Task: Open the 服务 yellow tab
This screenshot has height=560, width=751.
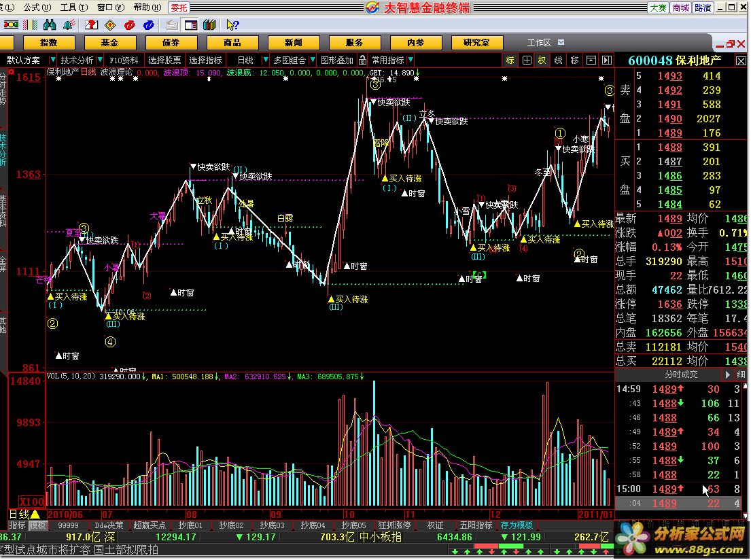Action: [x=355, y=43]
